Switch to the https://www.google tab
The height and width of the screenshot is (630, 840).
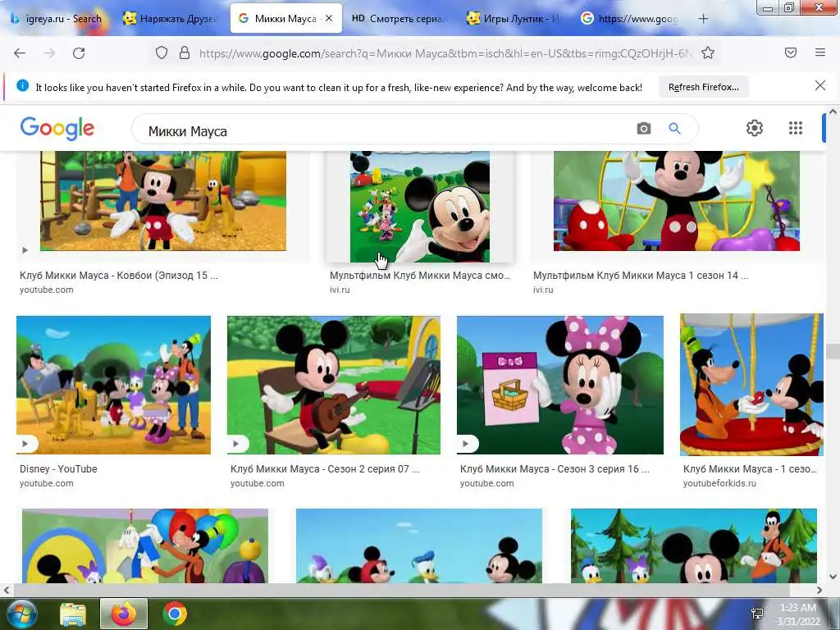pyautogui.click(x=629, y=19)
